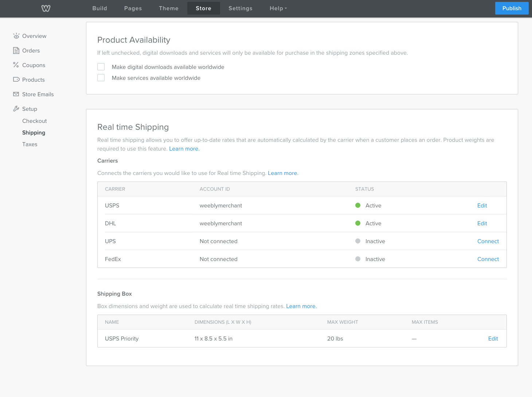
Task: Click the Store Emails envelope icon
Action: point(16,94)
